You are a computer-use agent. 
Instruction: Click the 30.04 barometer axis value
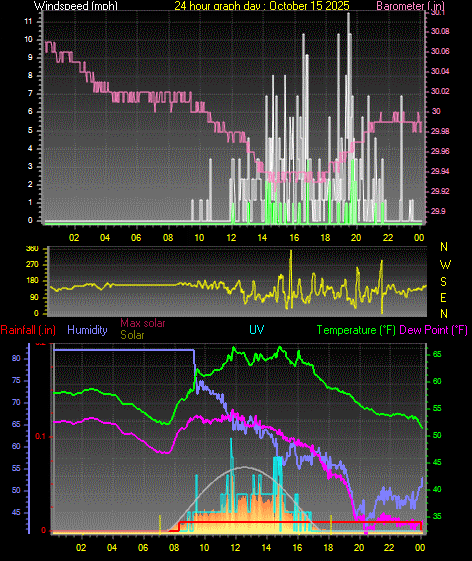coord(440,71)
